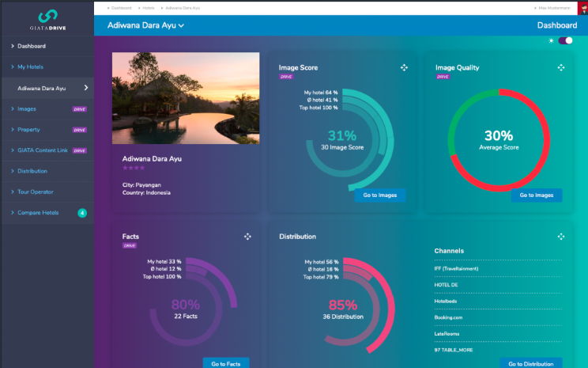Image resolution: width=588 pixels, height=368 pixels.
Task: Open My Hotels in the sidebar
Action: pos(30,67)
